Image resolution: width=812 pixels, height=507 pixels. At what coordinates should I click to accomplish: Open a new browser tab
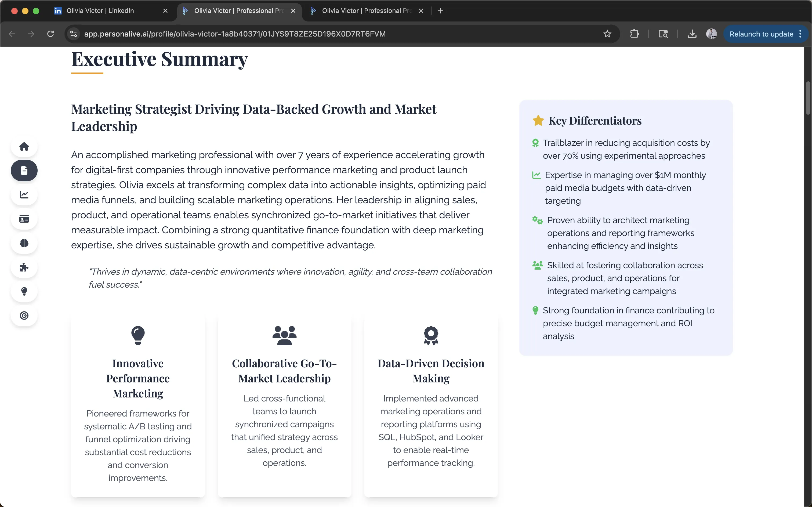click(x=440, y=11)
